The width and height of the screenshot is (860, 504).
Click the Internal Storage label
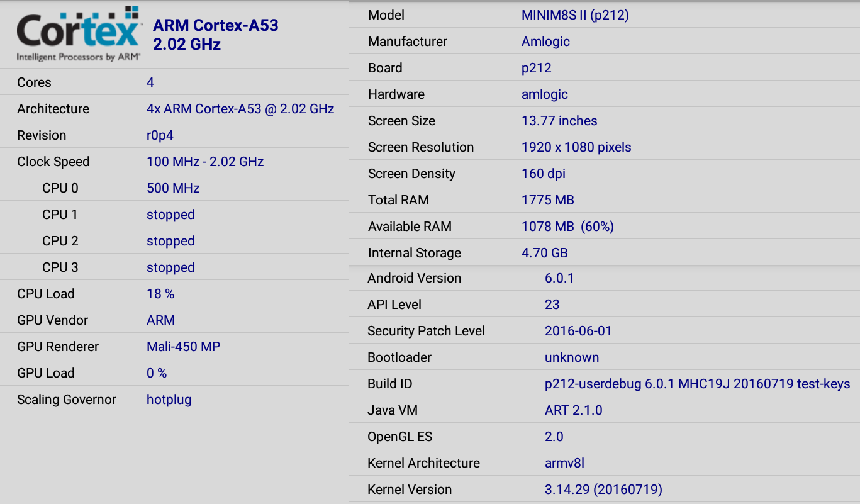click(415, 253)
